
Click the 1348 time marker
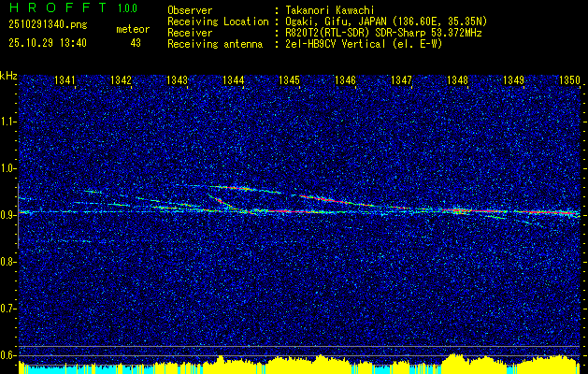pos(457,80)
